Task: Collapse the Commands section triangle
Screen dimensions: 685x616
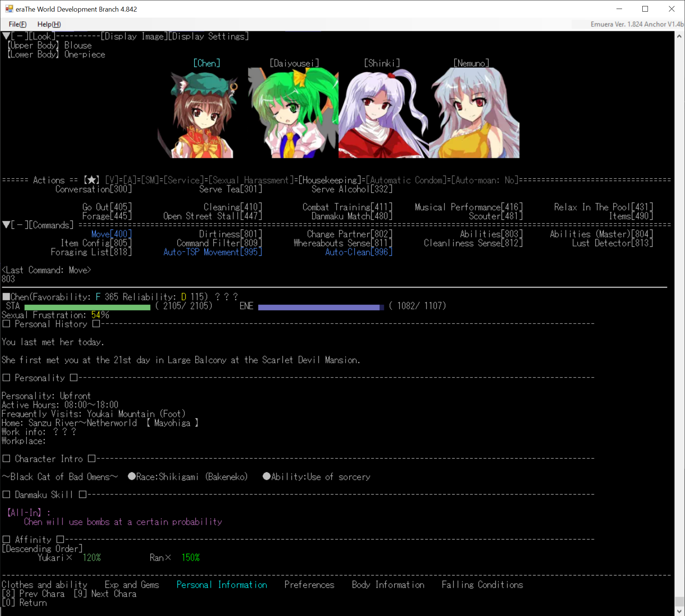Action: [x=6, y=225]
